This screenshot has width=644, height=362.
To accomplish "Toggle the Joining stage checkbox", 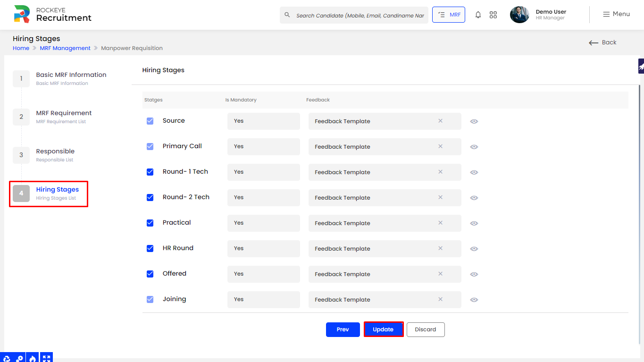I will click(x=150, y=299).
